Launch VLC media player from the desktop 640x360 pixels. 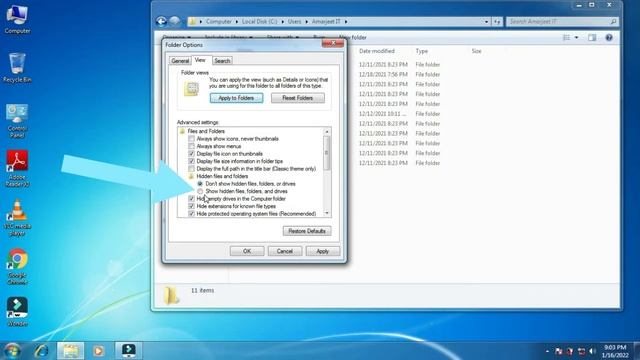pos(17,218)
